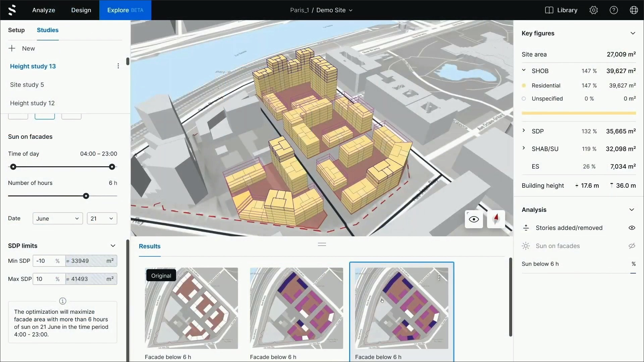Reset view with the compass icon
Screen dimensions: 644x362
click(496, 219)
